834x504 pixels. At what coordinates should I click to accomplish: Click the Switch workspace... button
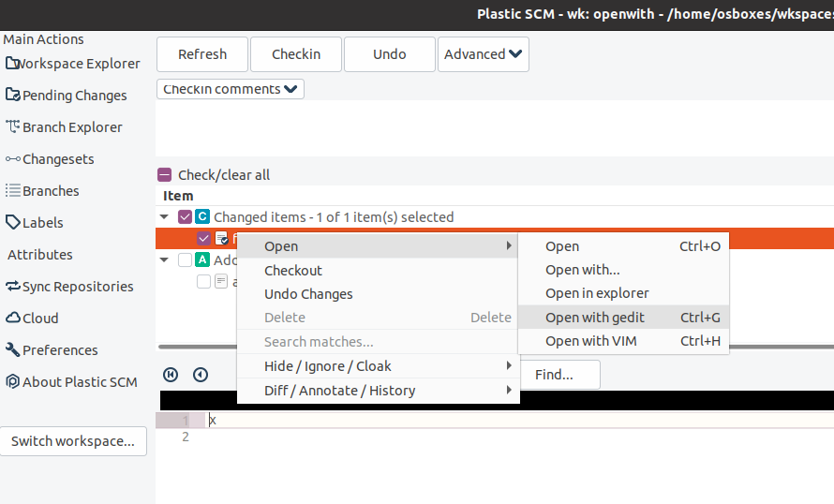tap(73, 441)
